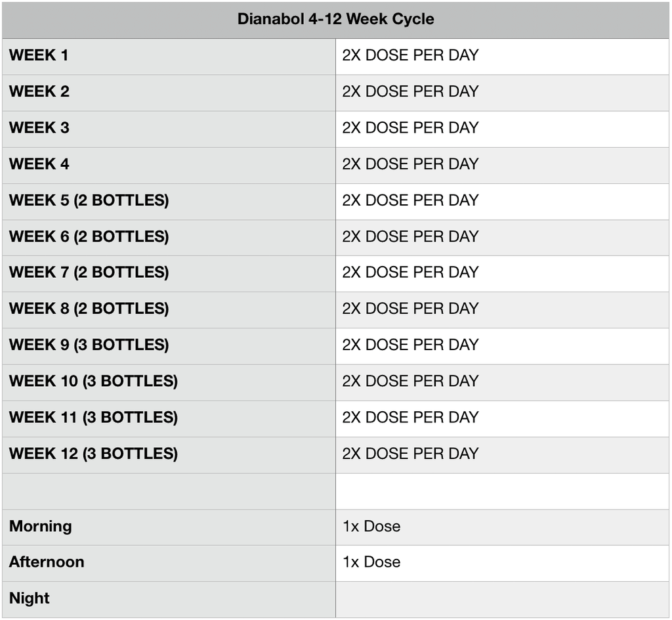Image resolution: width=672 pixels, height=620 pixels.
Task: Select the WEEK 2 label cell
Action: [x=39, y=92]
